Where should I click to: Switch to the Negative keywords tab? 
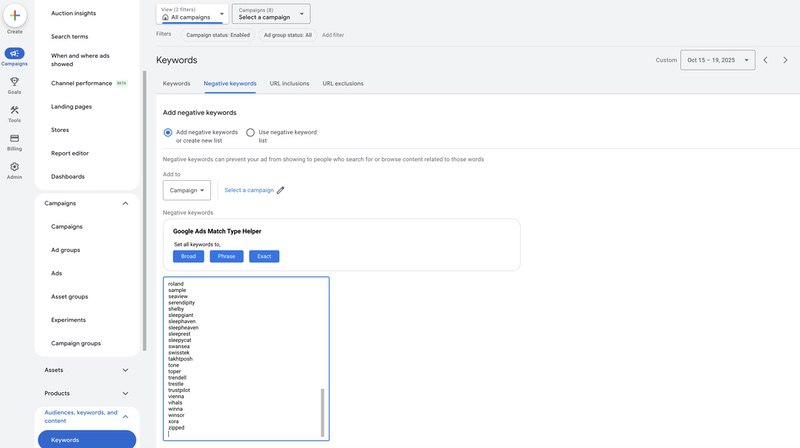[x=230, y=84]
